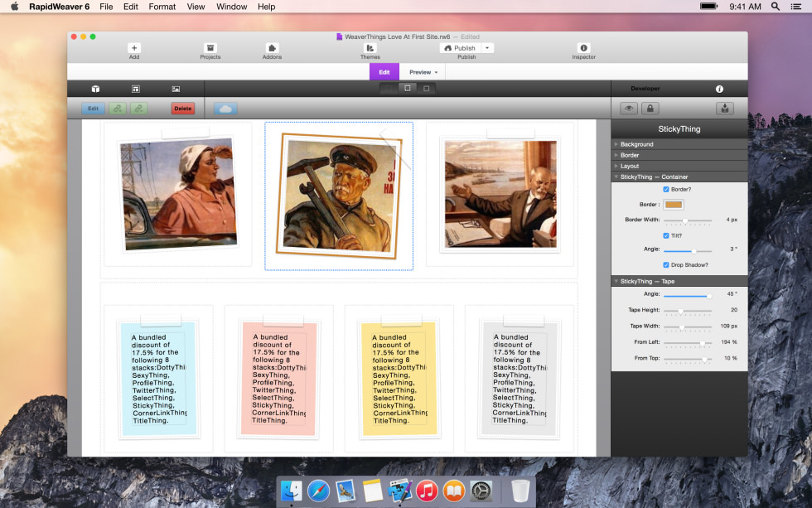The width and height of the screenshot is (812, 508).
Task: Click the second green link icon
Action: click(139, 109)
